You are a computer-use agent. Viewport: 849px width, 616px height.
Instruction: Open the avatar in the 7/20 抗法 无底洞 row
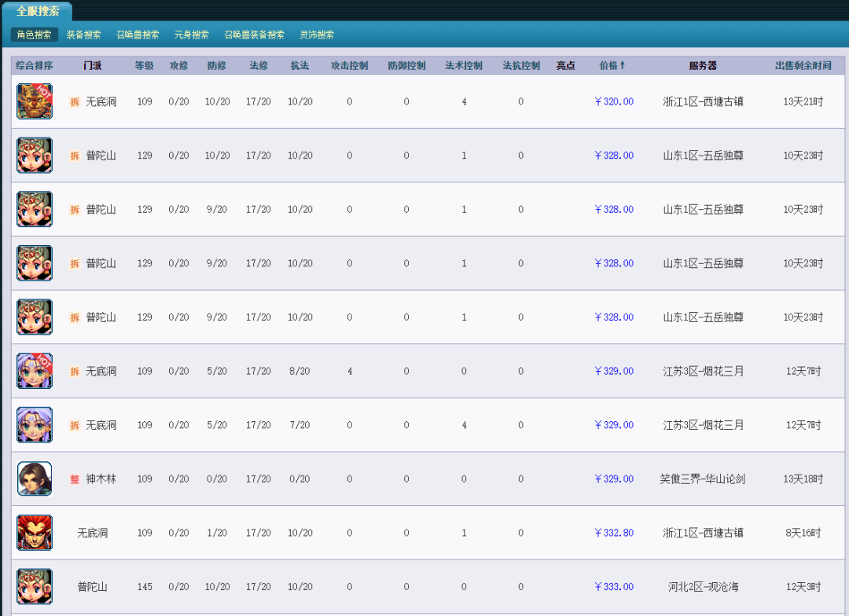coord(35,425)
